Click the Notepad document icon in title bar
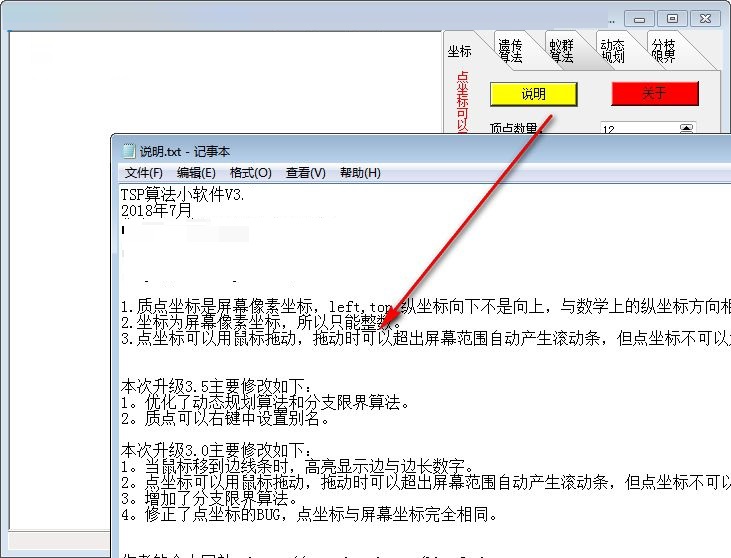The height and width of the screenshot is (558, 731). pos(129,152)
